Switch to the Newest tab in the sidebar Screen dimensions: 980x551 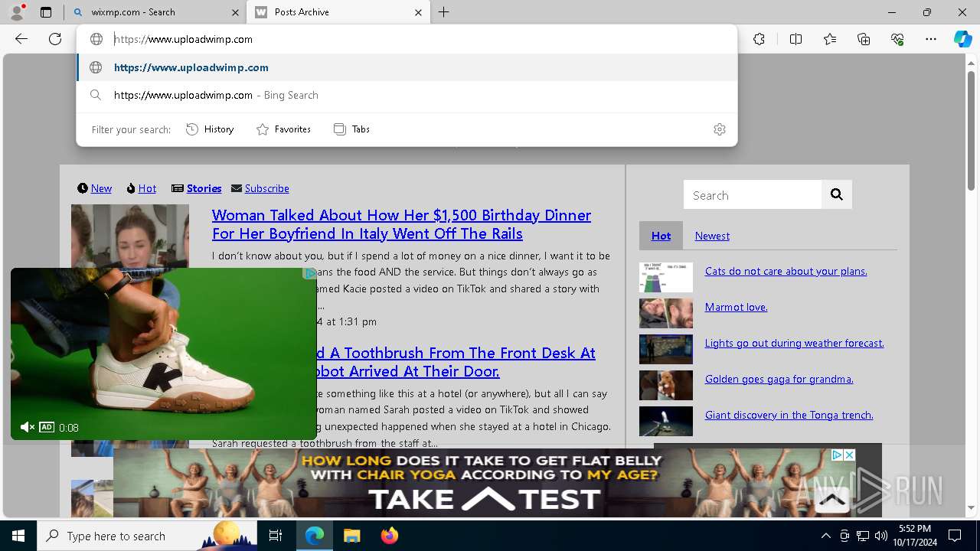(712, 236)
